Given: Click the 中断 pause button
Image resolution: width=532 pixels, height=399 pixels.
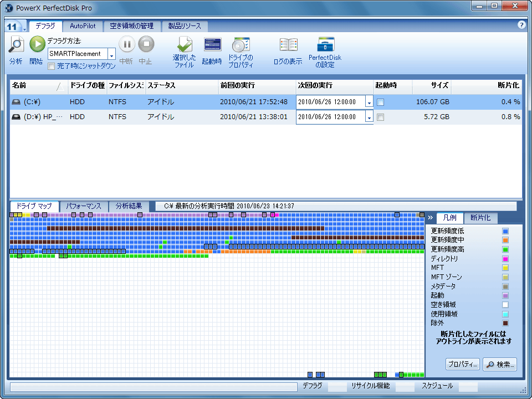Looking at the screenshot, I should [x=127, y=44].
